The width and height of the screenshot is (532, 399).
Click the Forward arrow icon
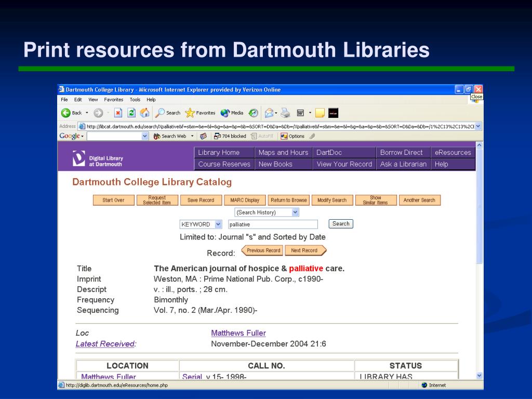click(98, 113)
